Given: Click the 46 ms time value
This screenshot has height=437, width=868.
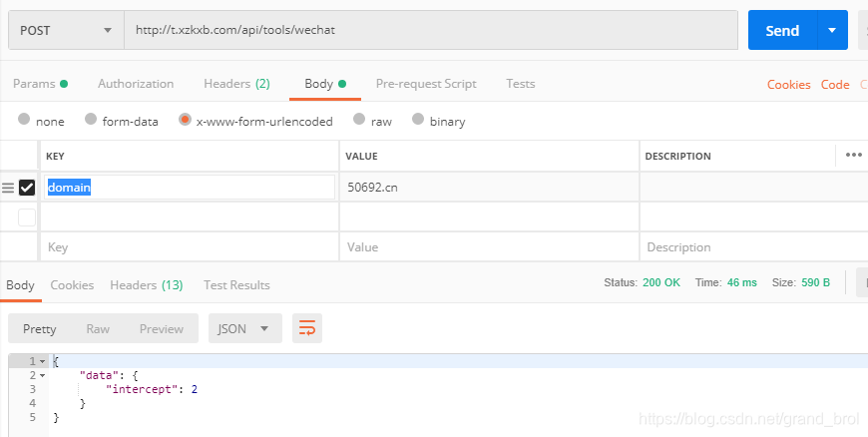Looking at the screenshot, I should point(741,282).
